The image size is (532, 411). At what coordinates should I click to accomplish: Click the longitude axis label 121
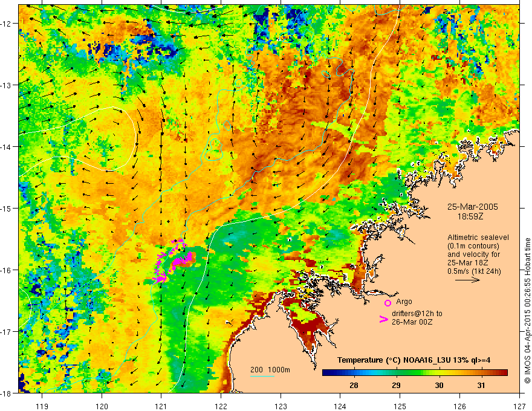coord(161,406)
